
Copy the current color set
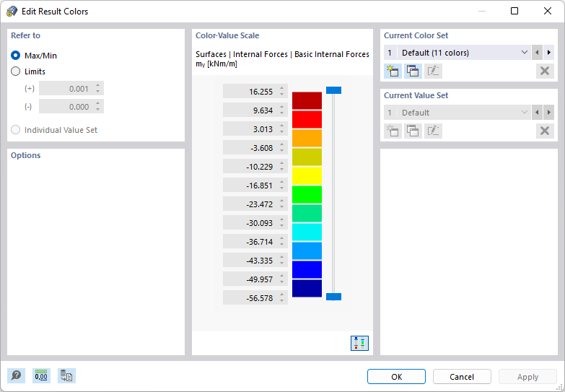click(413, 71)
